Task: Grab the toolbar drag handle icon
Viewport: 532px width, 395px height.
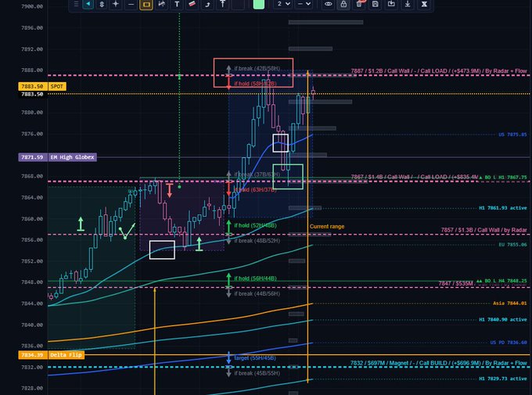Action: click(76, 4)
